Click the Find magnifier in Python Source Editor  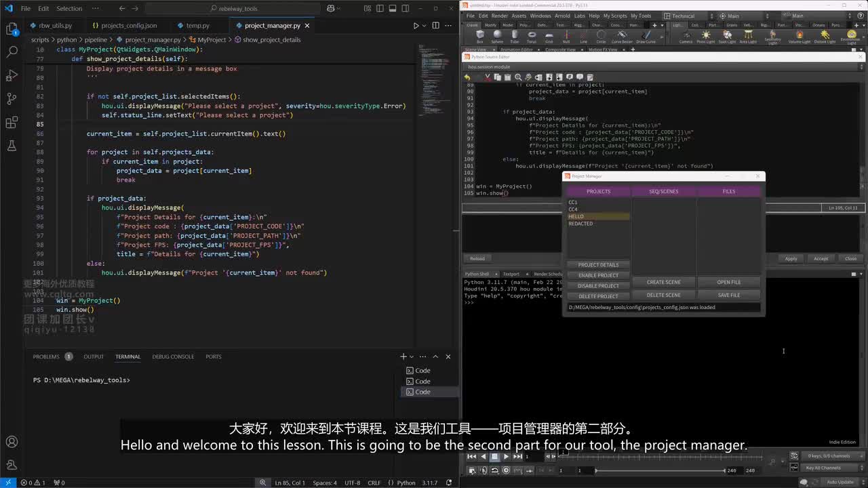pyautogui.click(x=518, y=77)
